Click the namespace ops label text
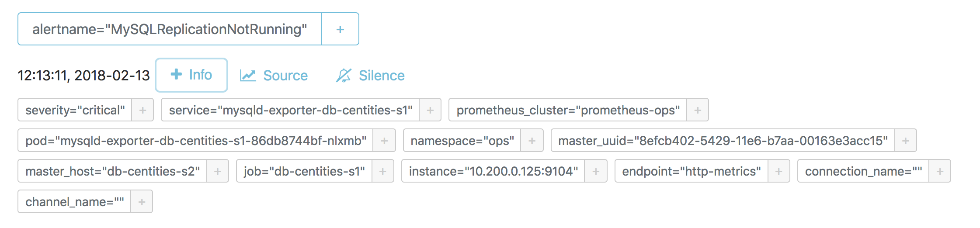This screenshot has height=228, width=980. (x=462, y=141)
